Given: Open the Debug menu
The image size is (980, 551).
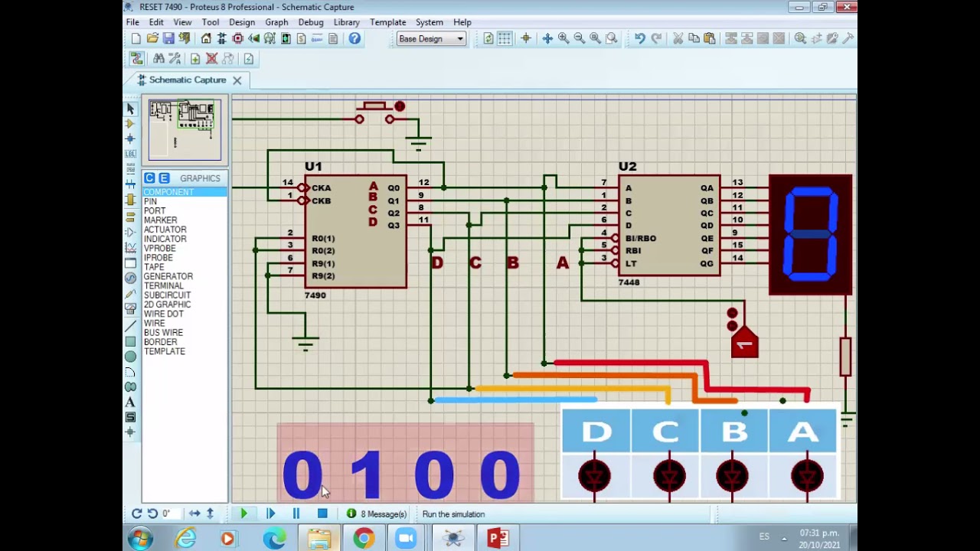Looking at the screenshot, I should pyautogui.click(x=311, y=22).
